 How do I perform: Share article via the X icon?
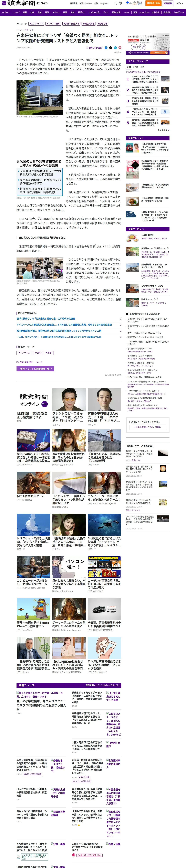(x=110, y=48)
